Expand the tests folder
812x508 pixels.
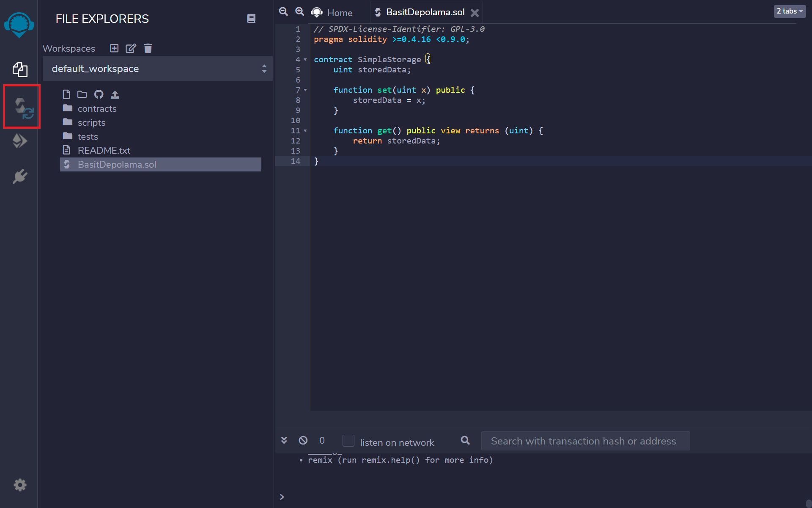tap(80, 136)
